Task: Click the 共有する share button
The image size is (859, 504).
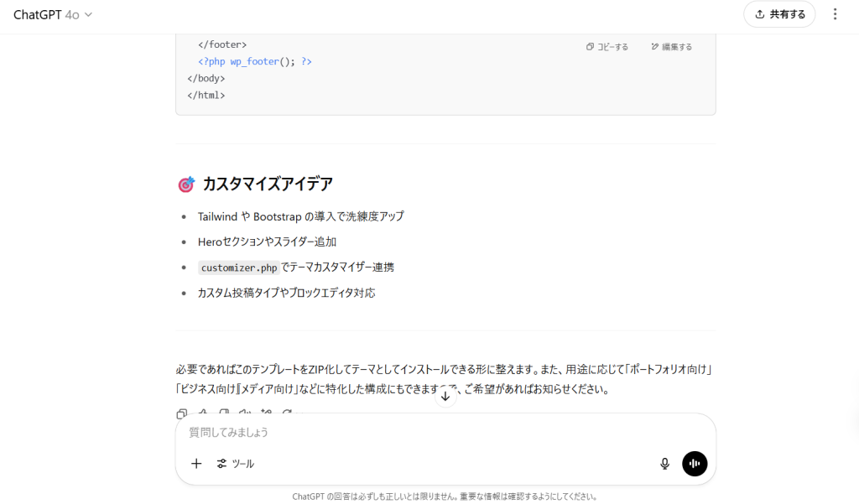Action: click(x=779, y=14)
